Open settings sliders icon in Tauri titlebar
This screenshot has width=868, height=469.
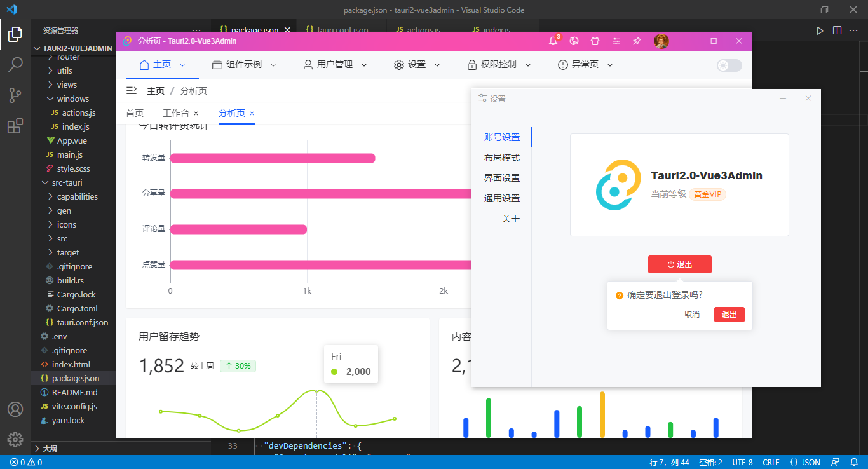[x=616, y=41]
